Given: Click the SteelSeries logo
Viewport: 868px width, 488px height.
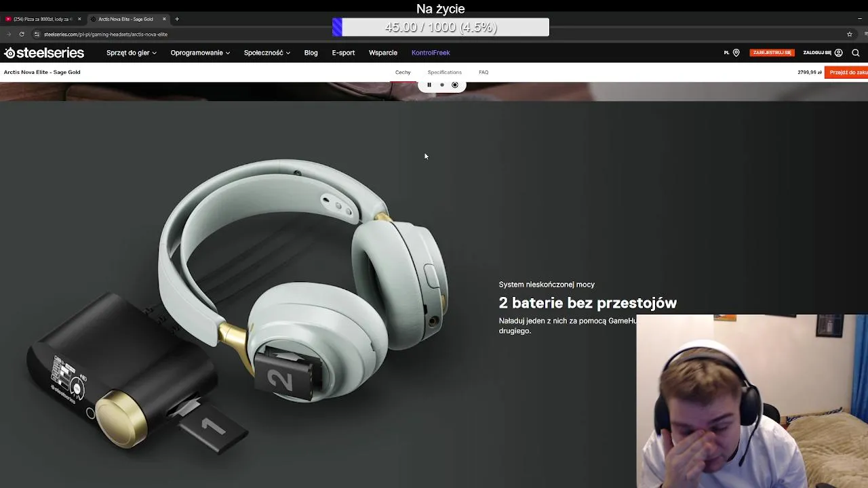Looking at the screenshot, I should click(44, 53).
